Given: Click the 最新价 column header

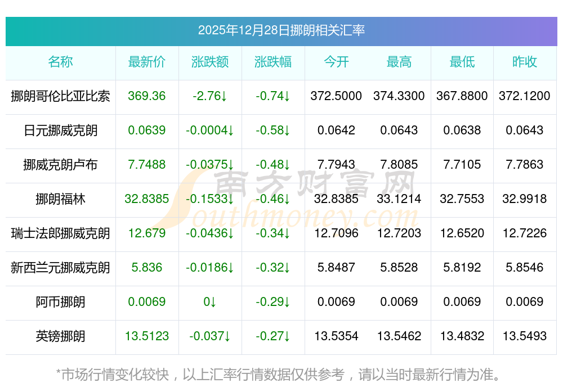Looking at the screenshot, I should tap(147, 62).
